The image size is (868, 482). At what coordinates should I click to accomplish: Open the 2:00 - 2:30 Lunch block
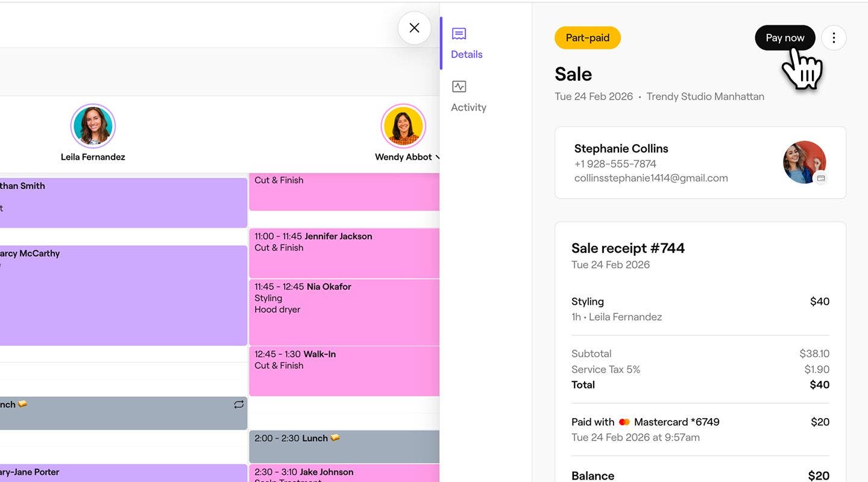344,446
